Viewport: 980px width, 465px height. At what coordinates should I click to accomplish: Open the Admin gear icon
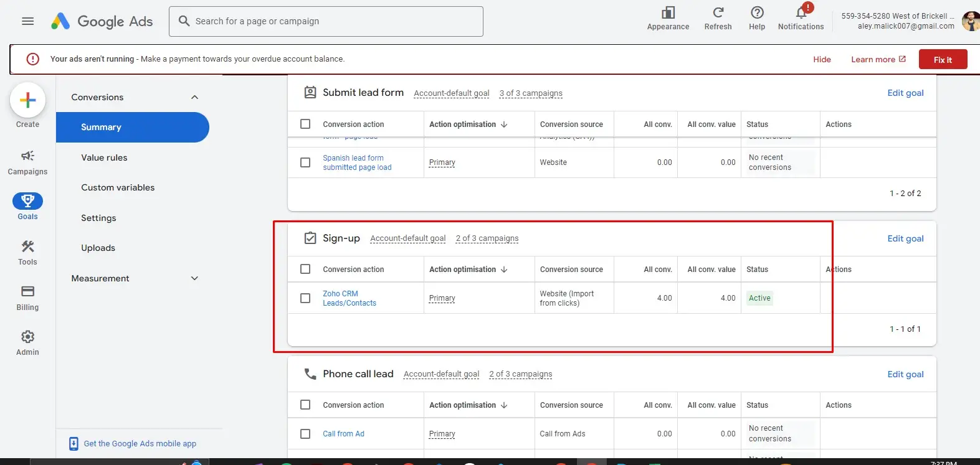27,342
